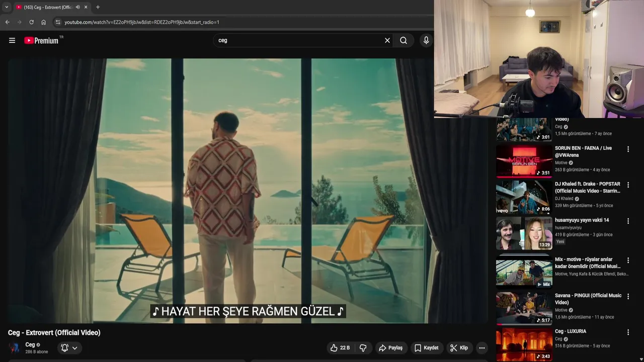Viewport: 644px width, 362px height.
Task: Open options for Mix - motive playlist
Action: 628,260
